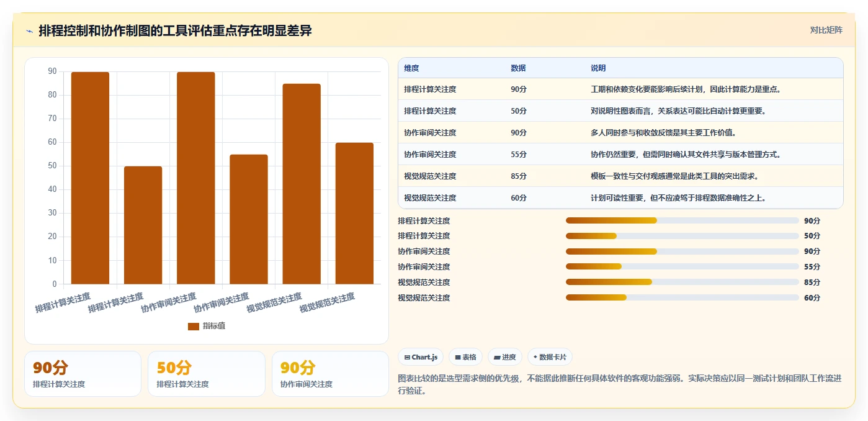This screenshot has width=868, height=421.
Task: Click the 维度 column header
Action: (x=411, y=68)
